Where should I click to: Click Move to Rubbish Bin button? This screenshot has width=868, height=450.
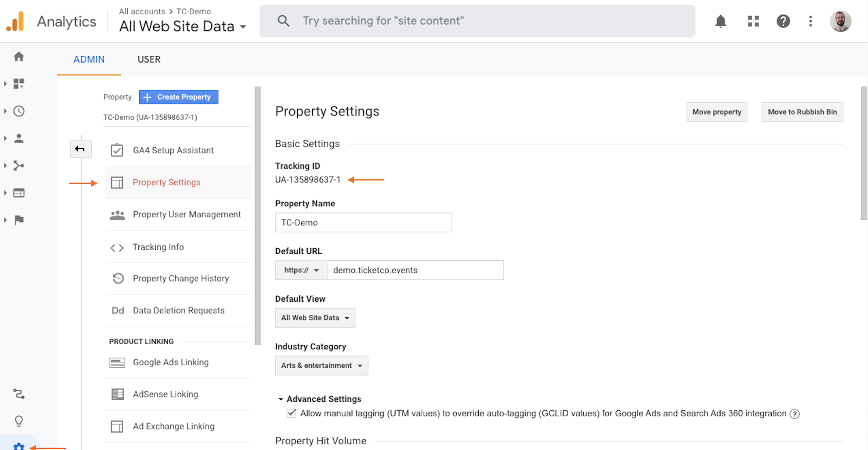802,112
